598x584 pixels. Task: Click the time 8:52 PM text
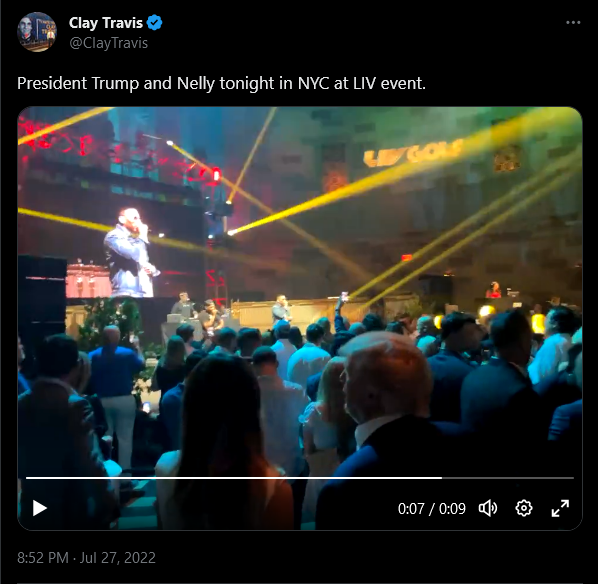tap(43, 558)
